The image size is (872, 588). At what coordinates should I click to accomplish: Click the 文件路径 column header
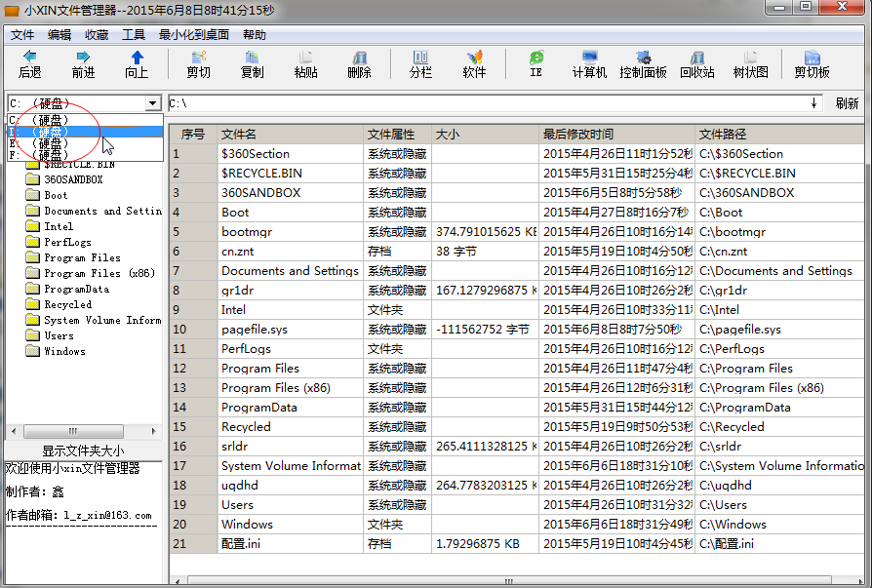pyautogui.click(x=779, y=134)
